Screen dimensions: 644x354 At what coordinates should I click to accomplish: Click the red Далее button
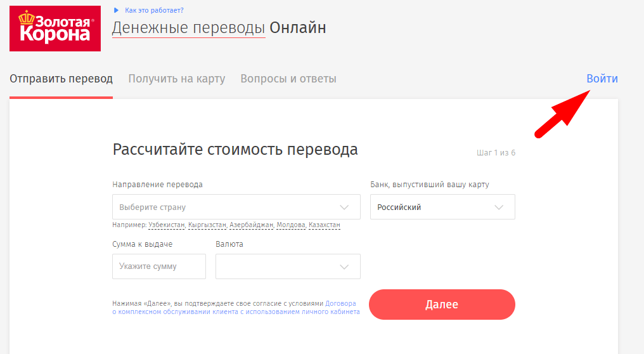(442, 305)
